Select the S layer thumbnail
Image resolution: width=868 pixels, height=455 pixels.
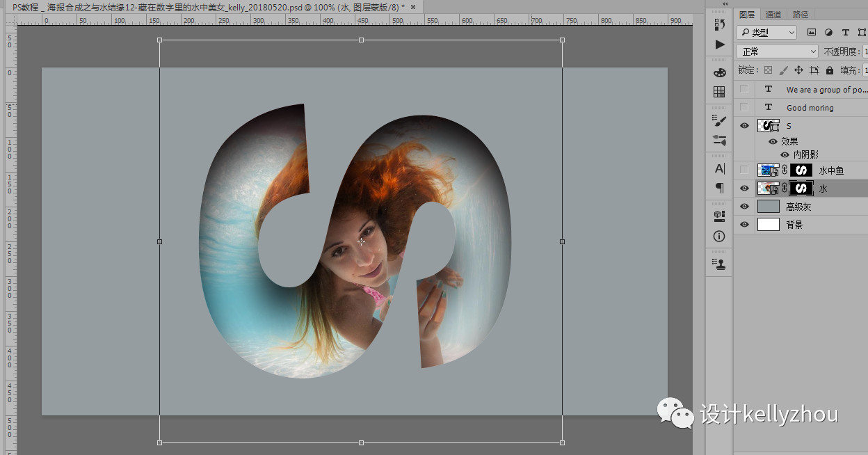click(x=769, y=126)
